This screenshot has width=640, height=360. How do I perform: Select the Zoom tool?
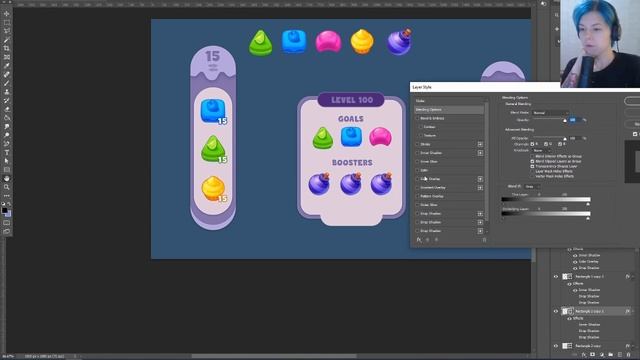point(7,187)
